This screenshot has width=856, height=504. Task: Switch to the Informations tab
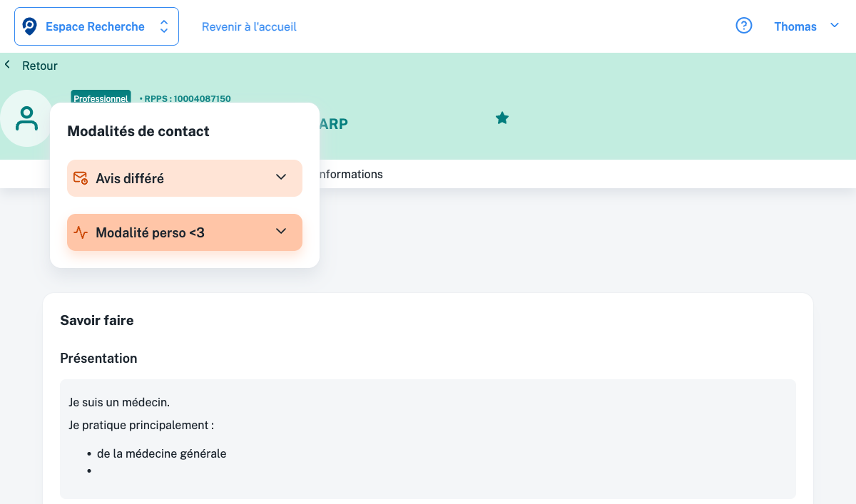pyautogui.click(x=351, y=174)
